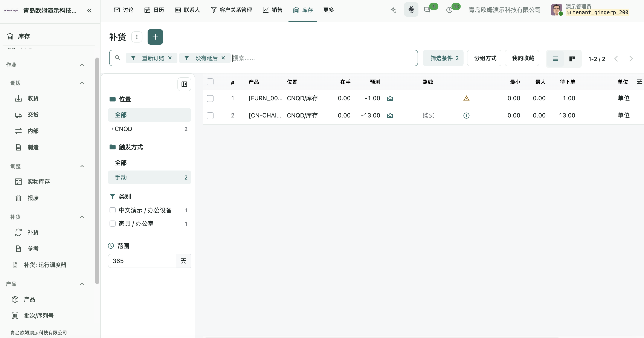Remove the 没有延后 filter chip
This screenshot has height=338, width=644.
click(x=223, y=58)
